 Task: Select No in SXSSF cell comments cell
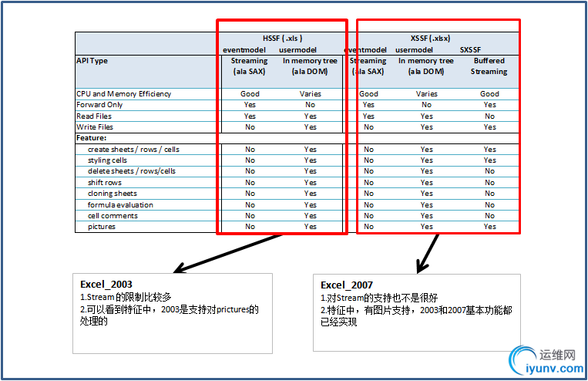tap(490, 216)
